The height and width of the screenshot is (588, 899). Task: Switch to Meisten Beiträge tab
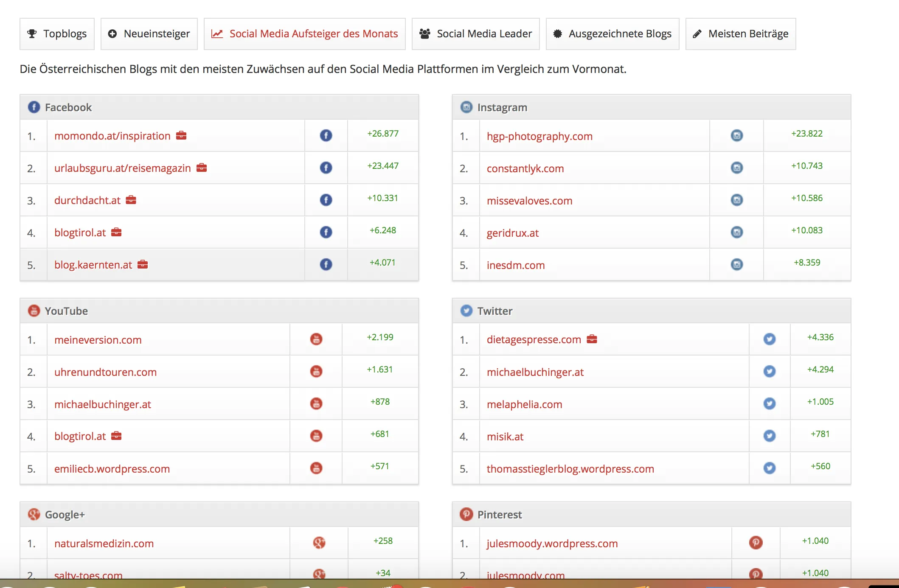pyautogui.click(x=740, y=34)
